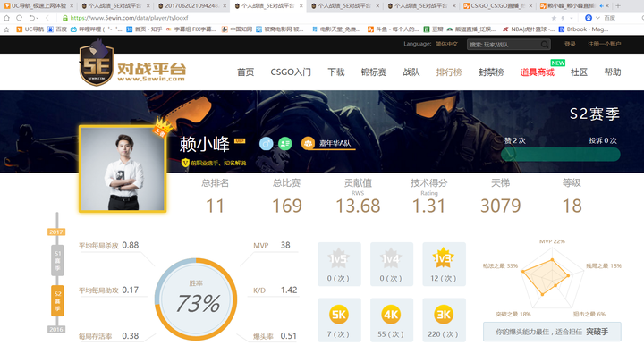
Task: Open a new browser tab with plus
Action: coord(618,5)
